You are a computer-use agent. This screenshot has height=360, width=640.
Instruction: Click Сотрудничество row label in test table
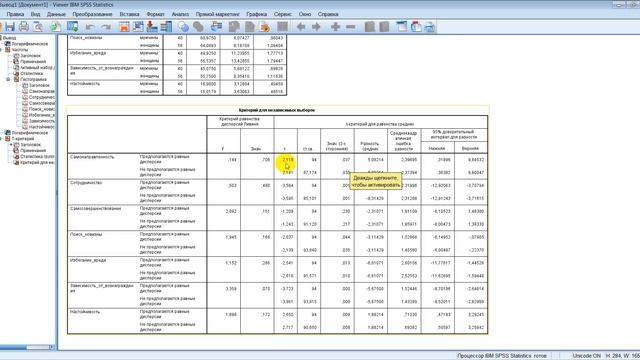tap(86, 183)
